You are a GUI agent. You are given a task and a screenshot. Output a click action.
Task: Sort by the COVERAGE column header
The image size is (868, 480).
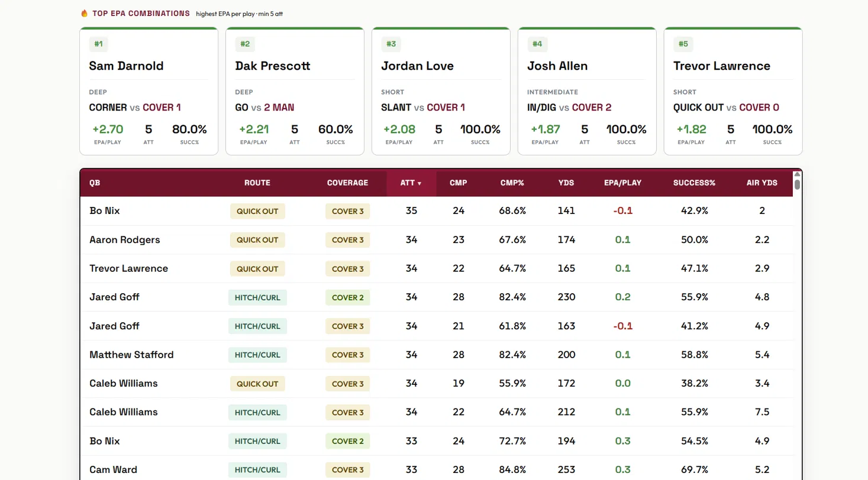click(x=347, y=183)
